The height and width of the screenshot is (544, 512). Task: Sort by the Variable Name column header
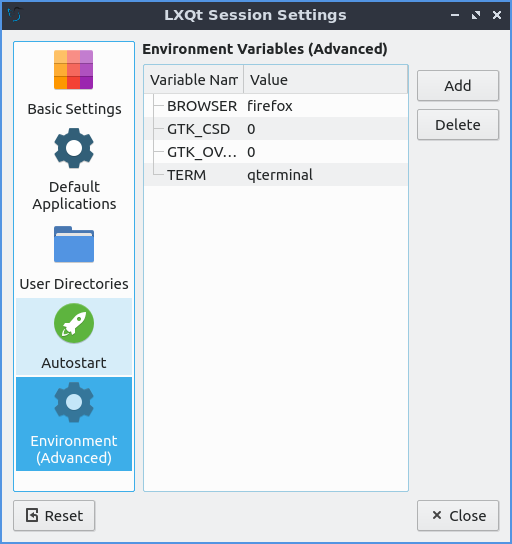coord(194,79)
